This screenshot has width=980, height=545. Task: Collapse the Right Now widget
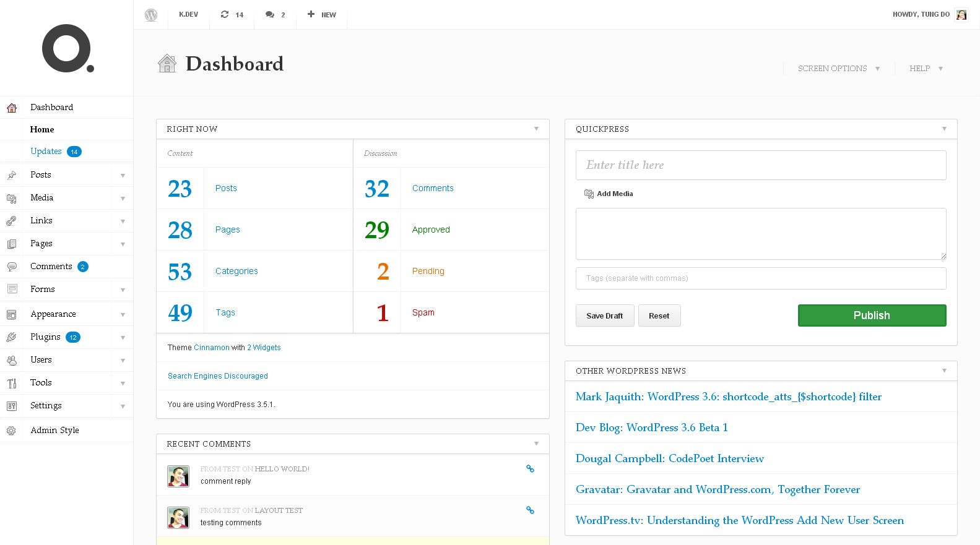click(536, 129)
